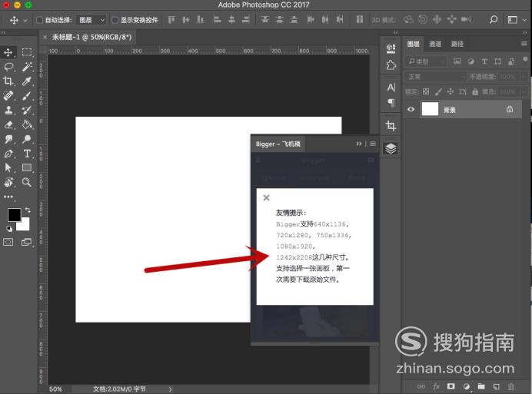This screenshot has height=394, width=532.
Task: Select the Crop tool in toolbox
Action: tap(8, 81)
